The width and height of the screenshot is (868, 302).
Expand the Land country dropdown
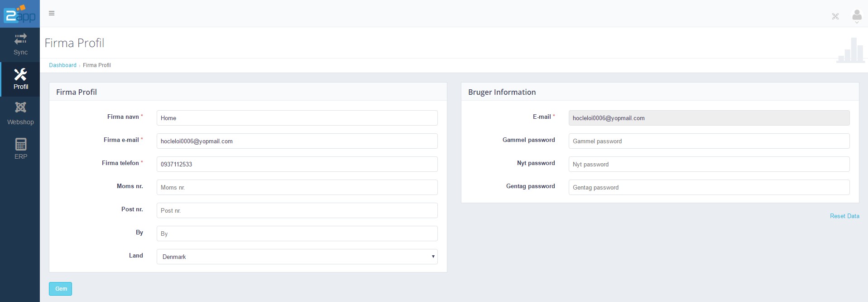297,257
